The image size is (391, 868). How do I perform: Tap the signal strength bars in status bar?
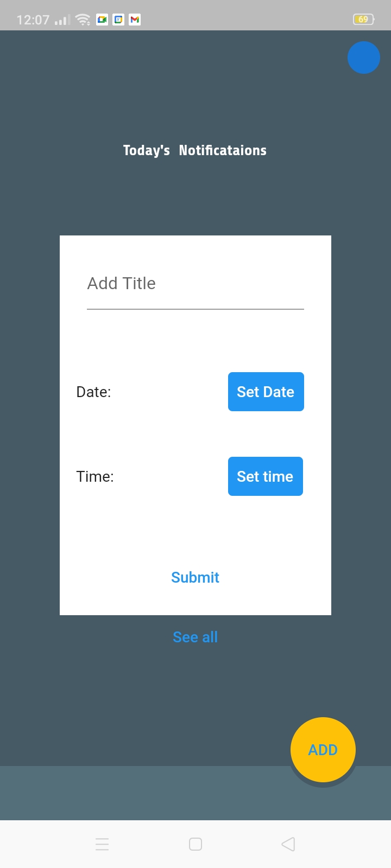tap(61, 19)
